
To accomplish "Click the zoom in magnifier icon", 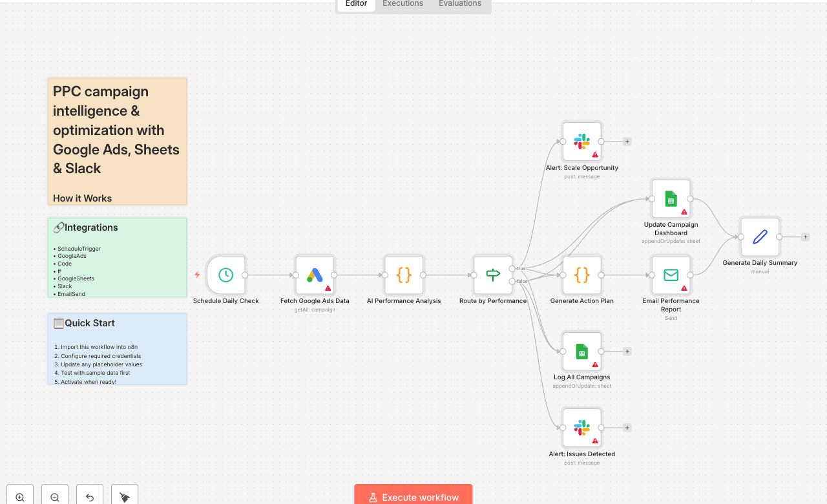I will click(19, 496).
